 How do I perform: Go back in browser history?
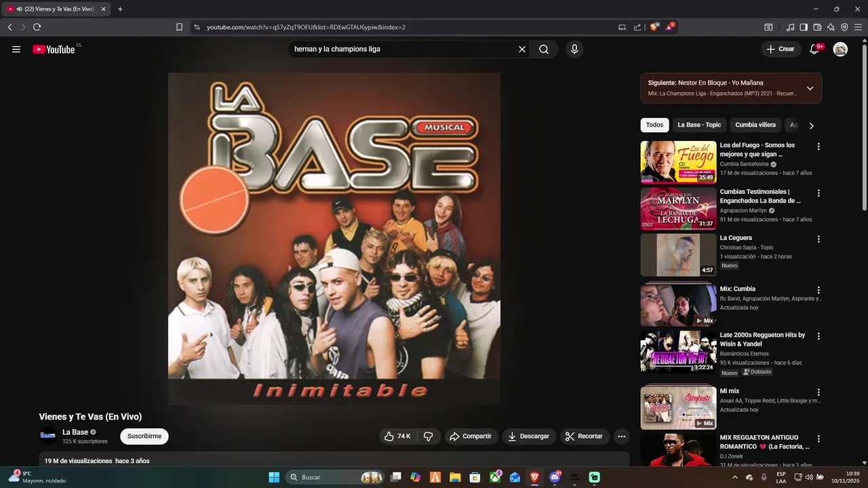pyautogui.click(x=10, y=27)
